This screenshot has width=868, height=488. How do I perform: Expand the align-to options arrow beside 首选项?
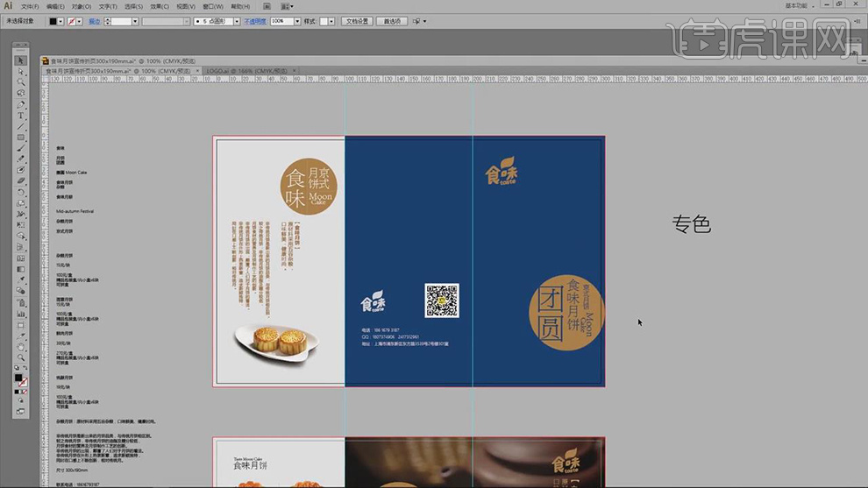click(x=424, y=21)
